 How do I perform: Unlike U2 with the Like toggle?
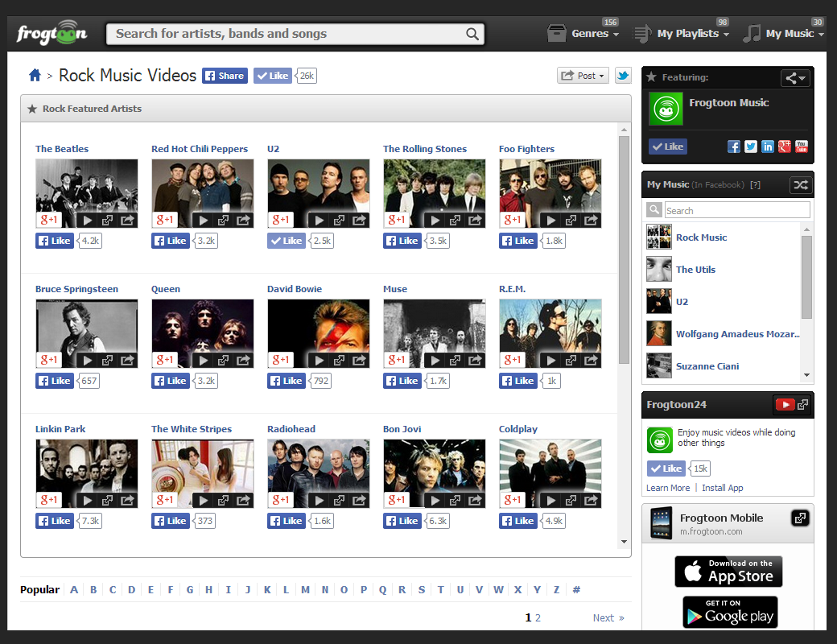pyautogui.click(x=287, y=241)
